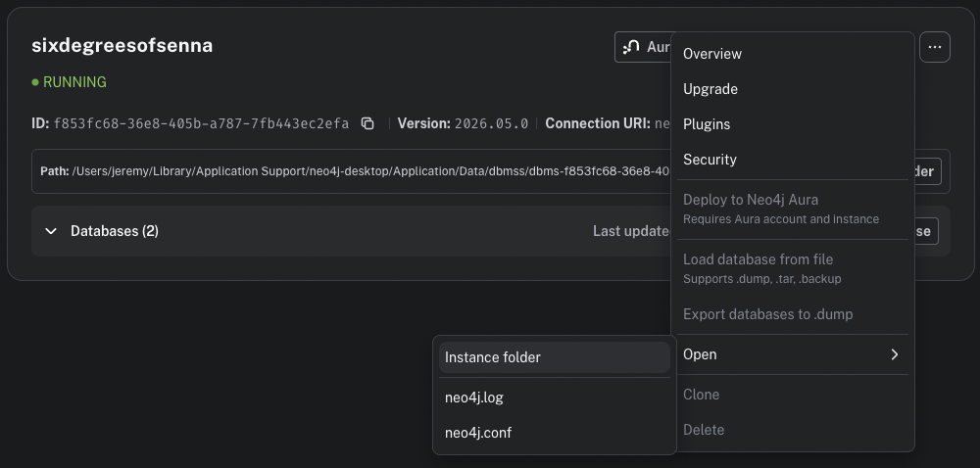Click the sixdegreesofsenna instance title
The width and height of the screenshot is (980, 468).
coord(122,46)
